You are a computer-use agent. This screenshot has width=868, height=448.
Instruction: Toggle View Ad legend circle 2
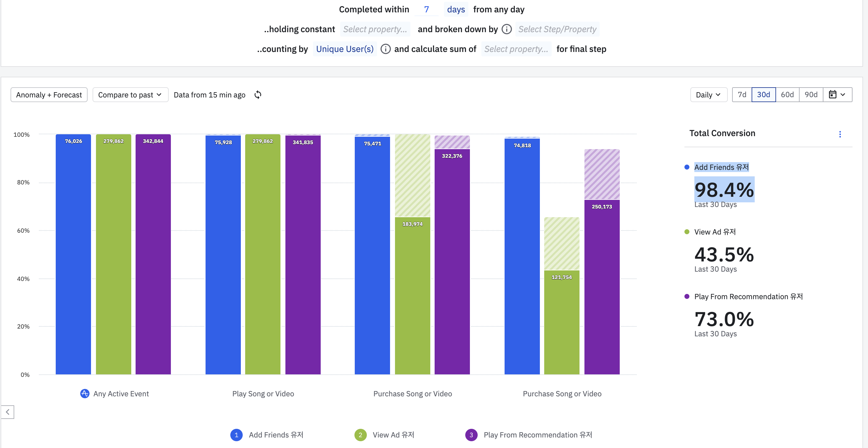[360, 435]
